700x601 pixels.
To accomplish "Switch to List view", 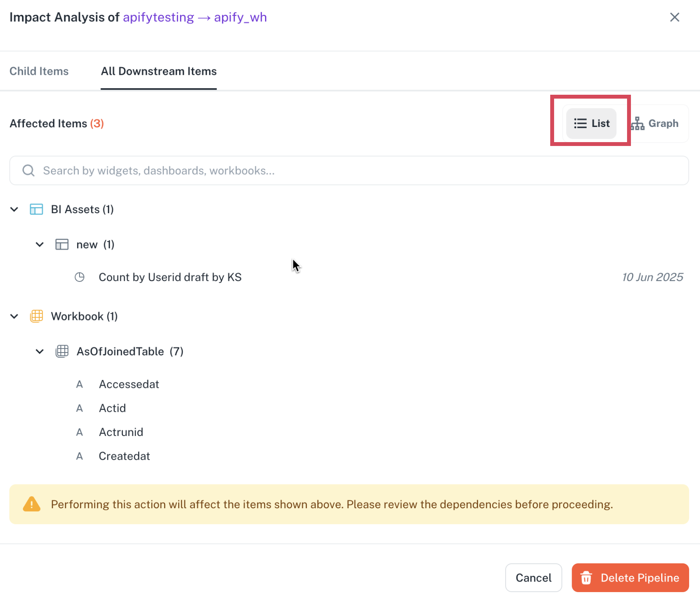I will point(591,123).
